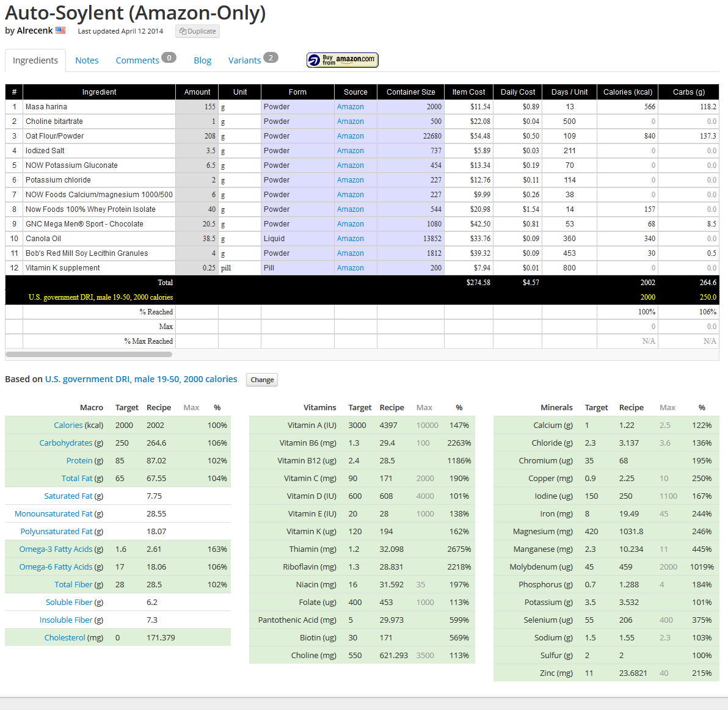Click the Daily Cost column header
728x710 pixels.
[x=518, y=92]
